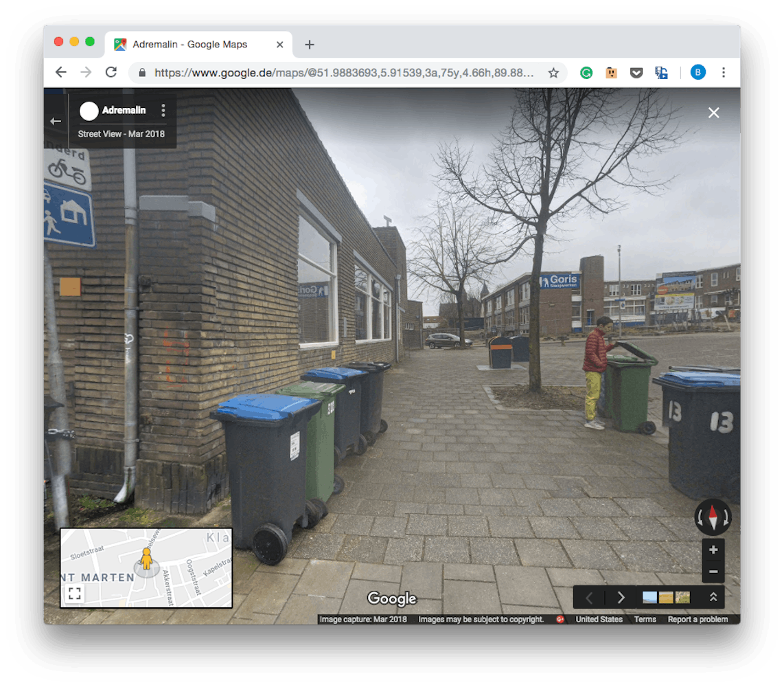Open a new browser tab

(x=310, y=45)
